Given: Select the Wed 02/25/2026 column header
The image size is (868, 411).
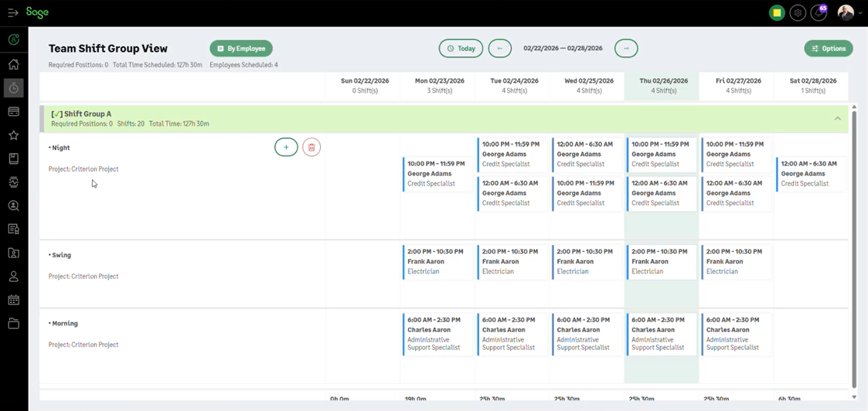Looking at the screenshot, I should [x=589, y=85].
